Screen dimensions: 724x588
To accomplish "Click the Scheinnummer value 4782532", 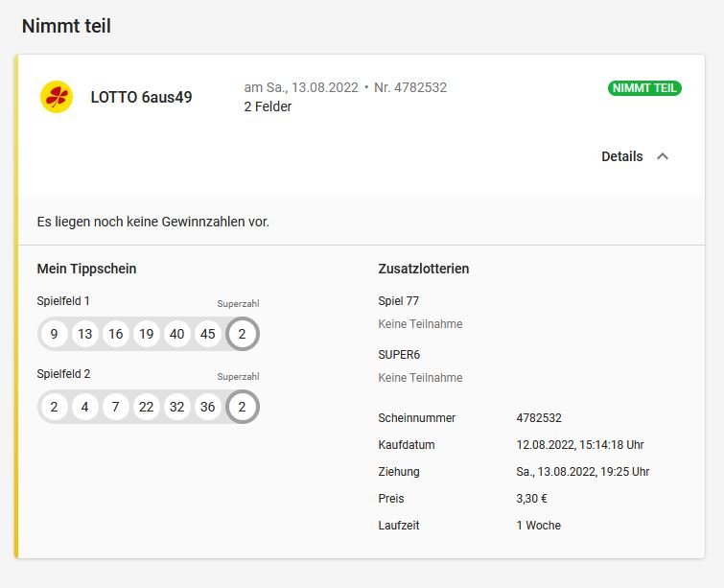I will pos(539,418).
